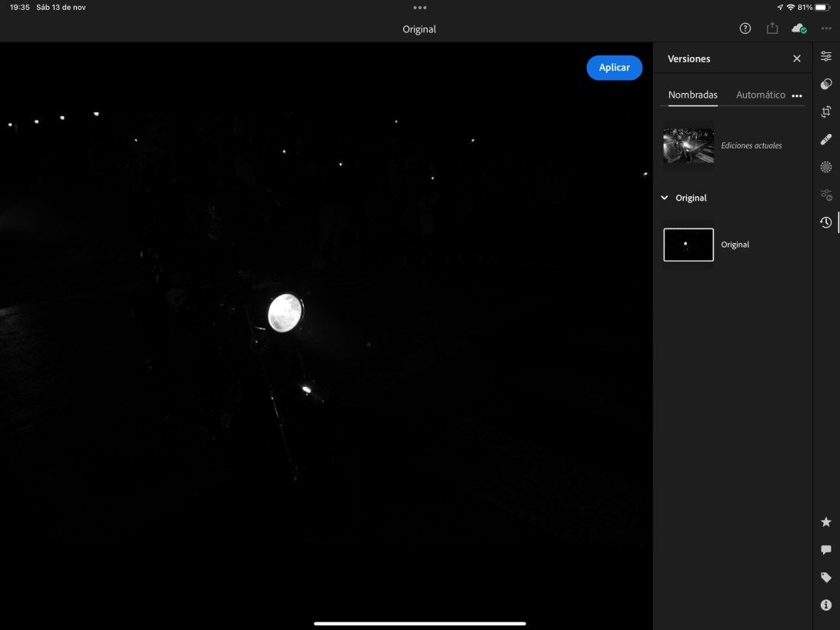The width and height of the screenshot is (840, 630).
Task: Show photo info panel
Action: click(825, 605)
